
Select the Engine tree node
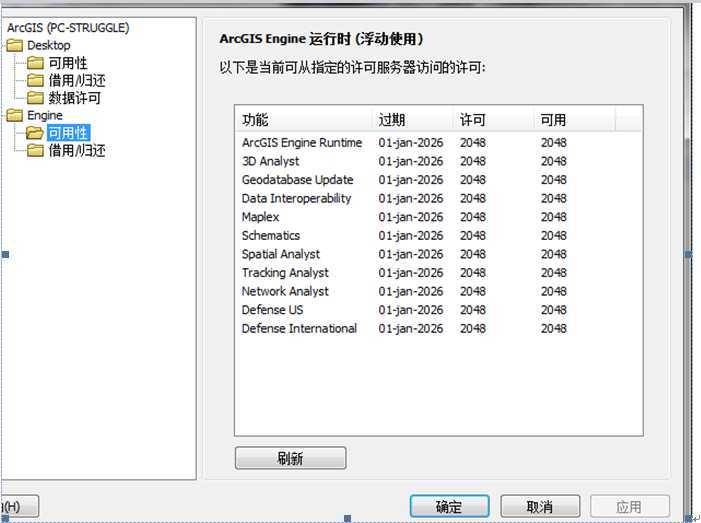pyautogui.click(x=45, y=115)
